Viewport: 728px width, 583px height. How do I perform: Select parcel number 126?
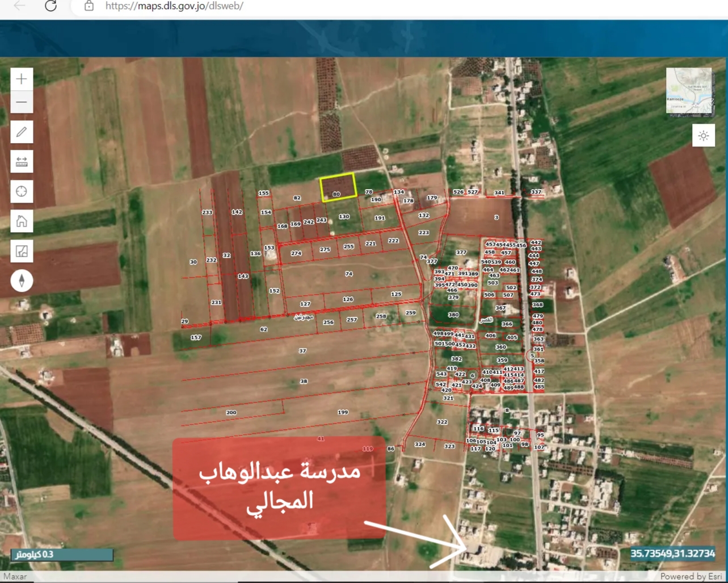[x=348, y=299]
